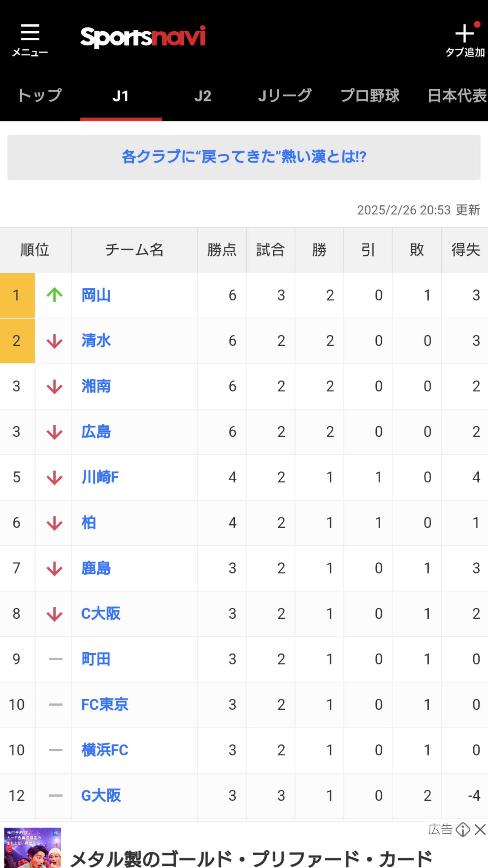Click the 勝点 column header
Image resolution: width=488 pixels, height=868 pixels.
pos(222,250)
